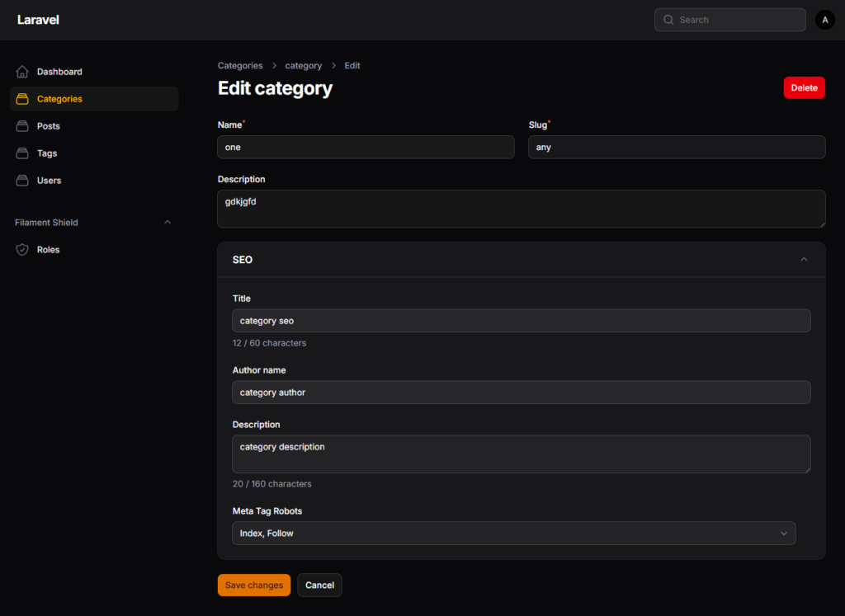Open the Meta Tag Robots dropdown

pos(513,533)
